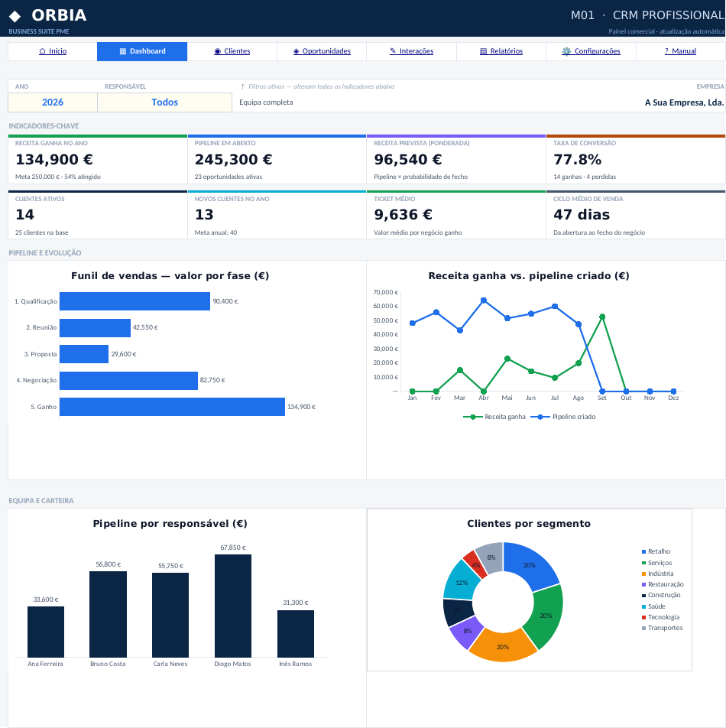Click the report icon beside Relatórios
Screen dimensions: 726x728
point(484,51)
